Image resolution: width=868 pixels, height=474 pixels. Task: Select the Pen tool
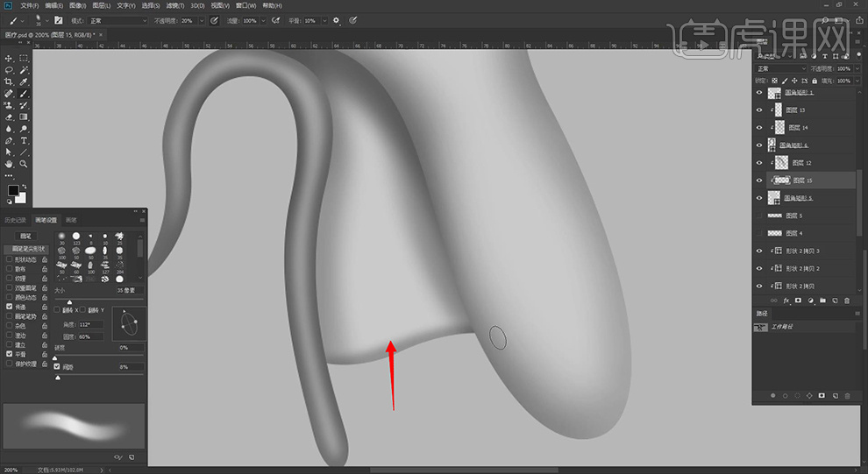point(8,140)
